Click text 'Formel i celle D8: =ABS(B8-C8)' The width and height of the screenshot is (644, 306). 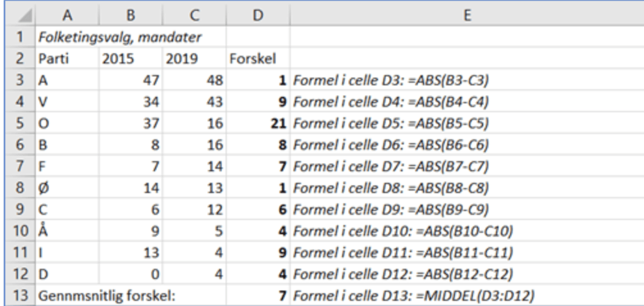click(391, 188)
